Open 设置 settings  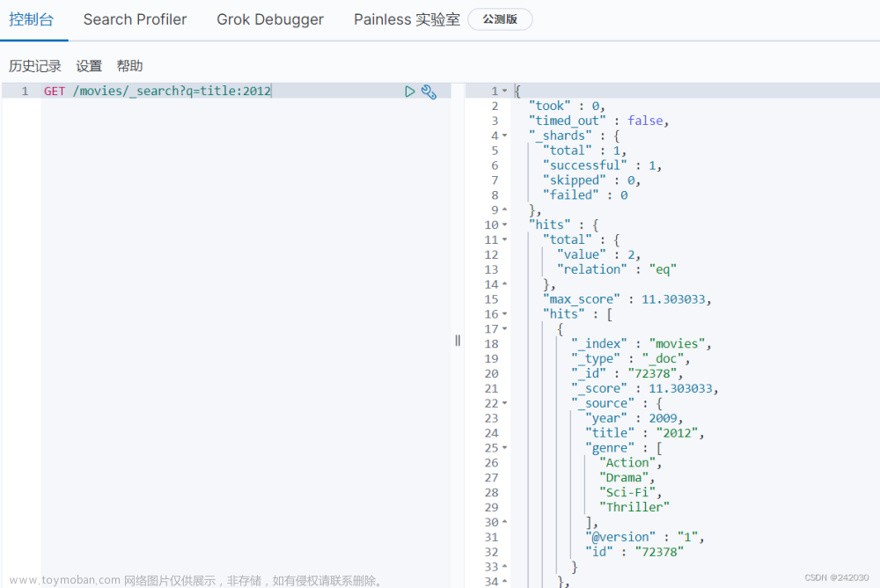pyautogui.click(x=89, y=66)
